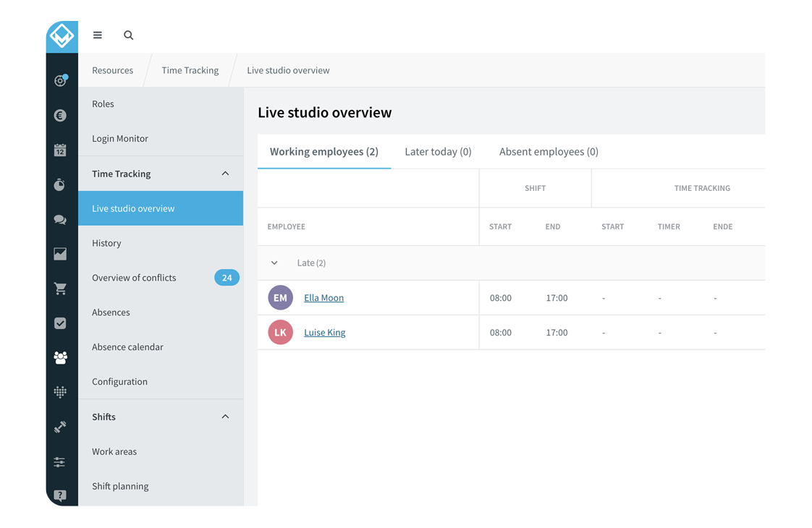
Task: Select the dumbbell workout icon
Action: click(x=62, y=427)
